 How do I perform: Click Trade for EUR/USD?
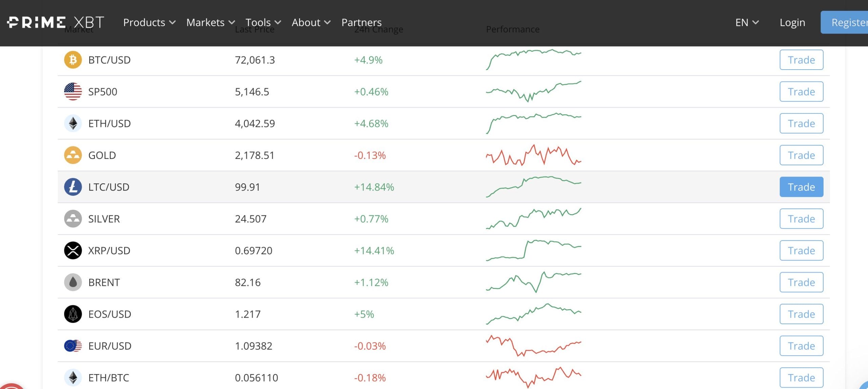click(x=801, y=346)
